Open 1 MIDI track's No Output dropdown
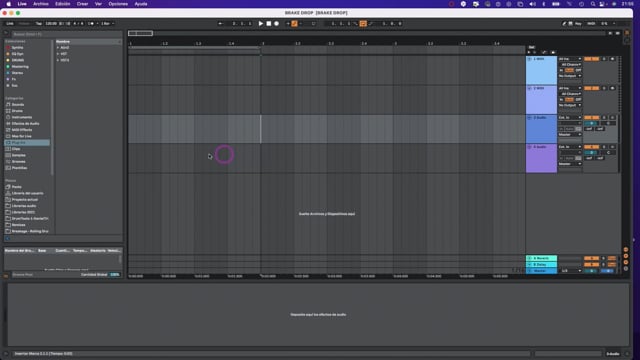Image resolution: width=640 pixels, height=360 pixels. click(570, 76)
